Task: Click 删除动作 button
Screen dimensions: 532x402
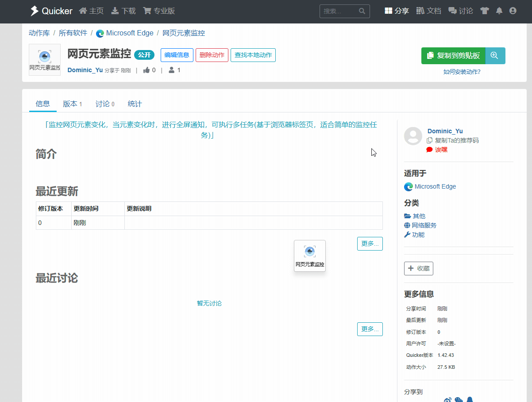Action: 212,55
